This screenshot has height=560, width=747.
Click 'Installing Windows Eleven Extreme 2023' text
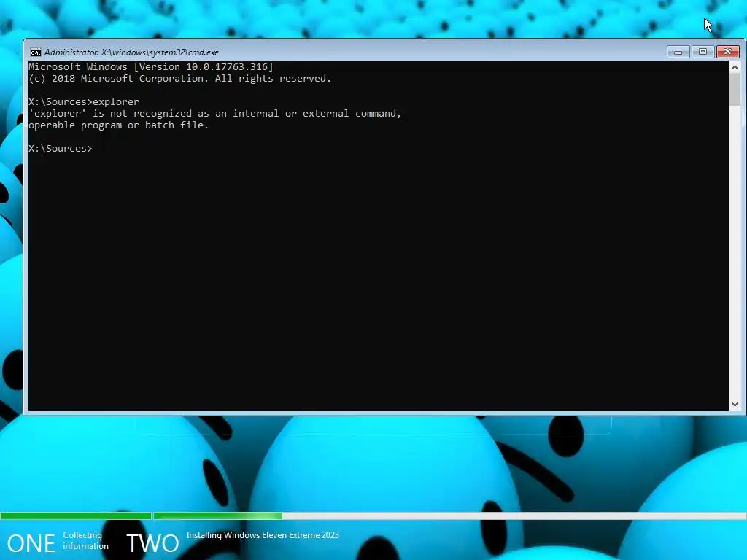click(263, 535)
